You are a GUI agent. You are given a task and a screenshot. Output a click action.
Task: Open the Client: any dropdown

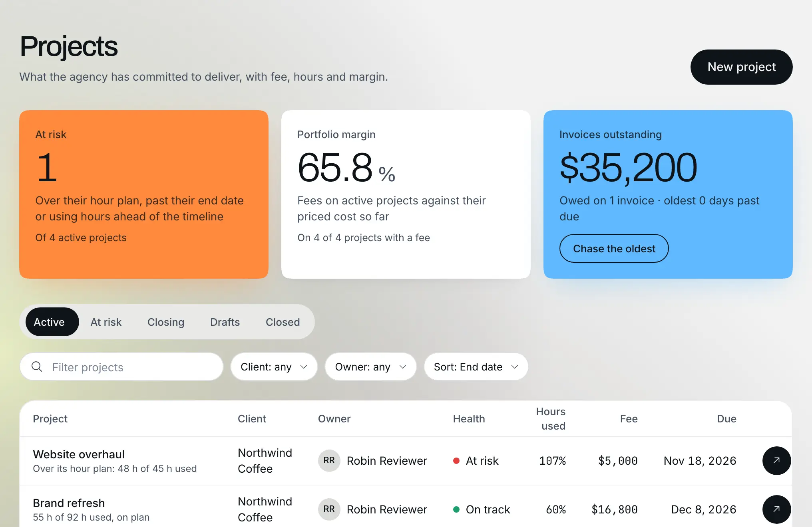coord(274,367)
